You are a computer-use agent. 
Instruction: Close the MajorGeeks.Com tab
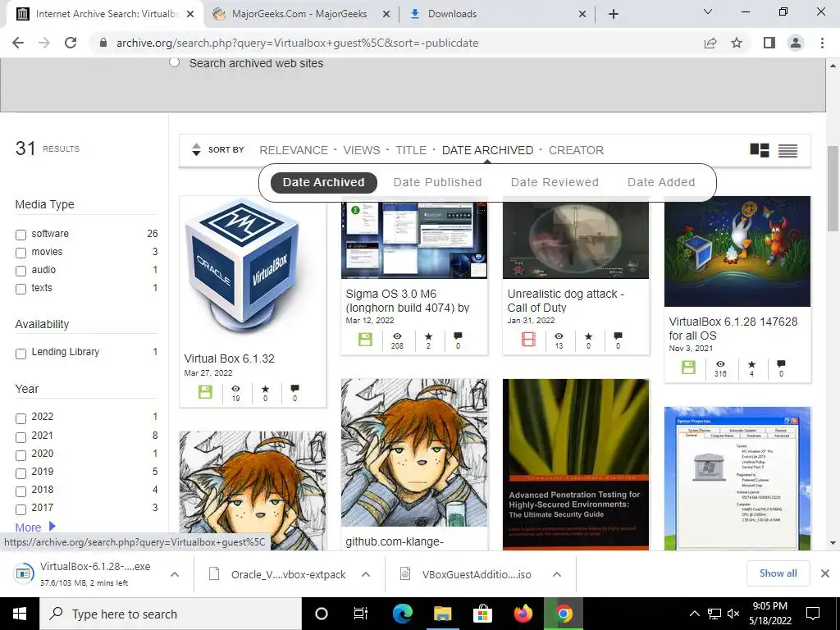pyautogui.click(x=386, y=14)
